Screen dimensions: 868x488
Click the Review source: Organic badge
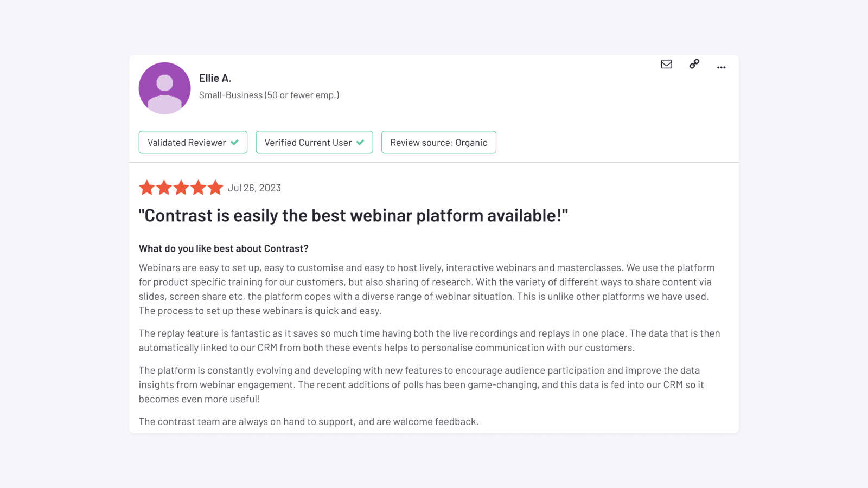coord(438,142)
